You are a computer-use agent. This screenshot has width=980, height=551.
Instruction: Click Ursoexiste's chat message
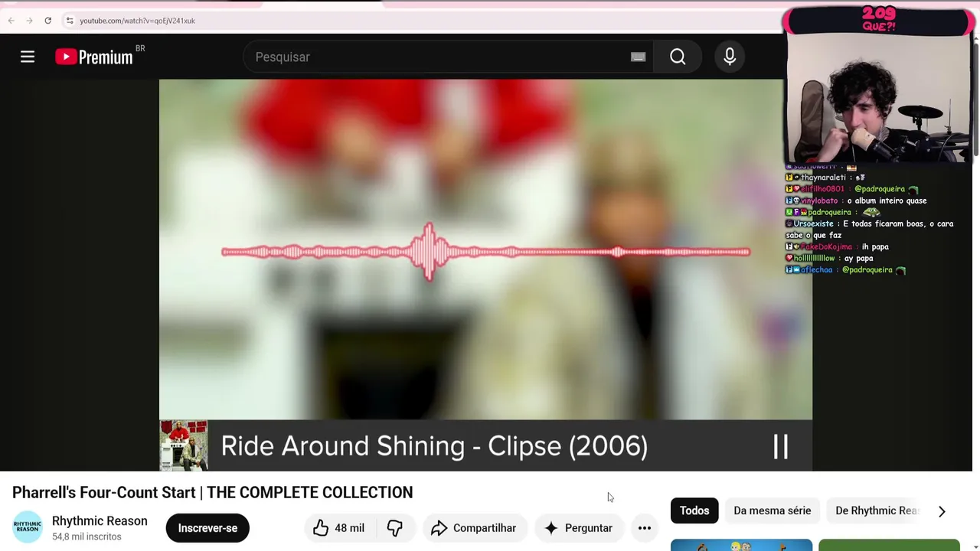[x=870, y=230]
